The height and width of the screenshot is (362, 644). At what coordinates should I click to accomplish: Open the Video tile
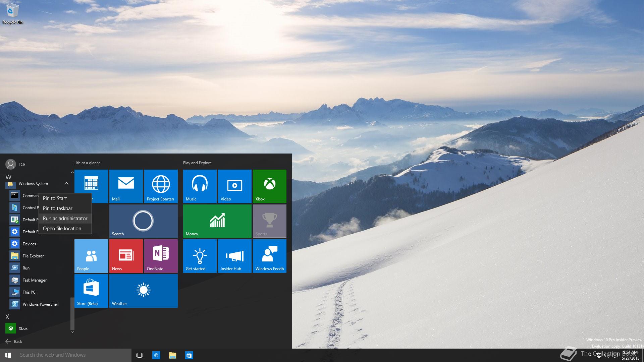click(x=235, y=186)
